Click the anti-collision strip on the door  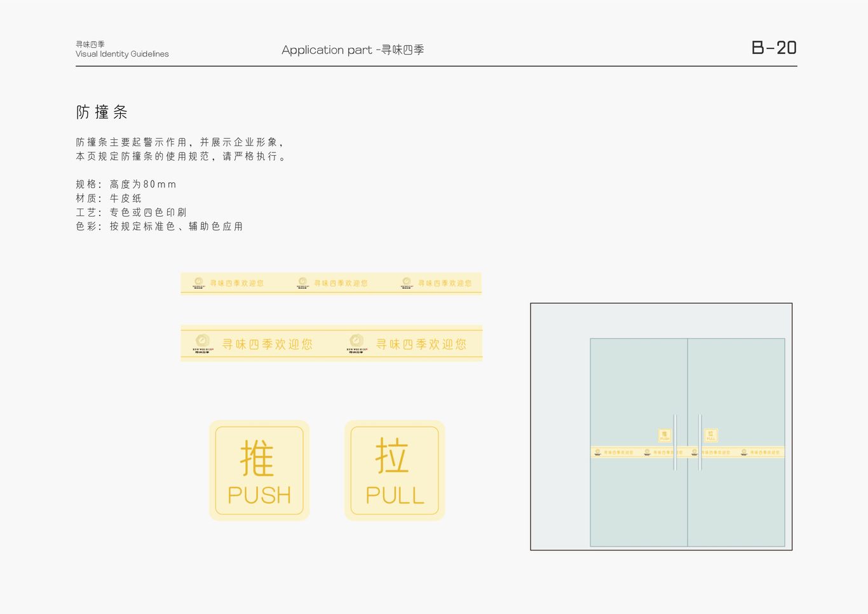(x=688, y=452)
